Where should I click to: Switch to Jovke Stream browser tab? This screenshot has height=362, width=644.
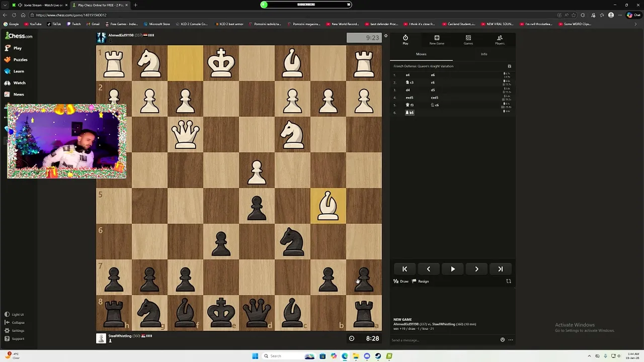(39, 5)
